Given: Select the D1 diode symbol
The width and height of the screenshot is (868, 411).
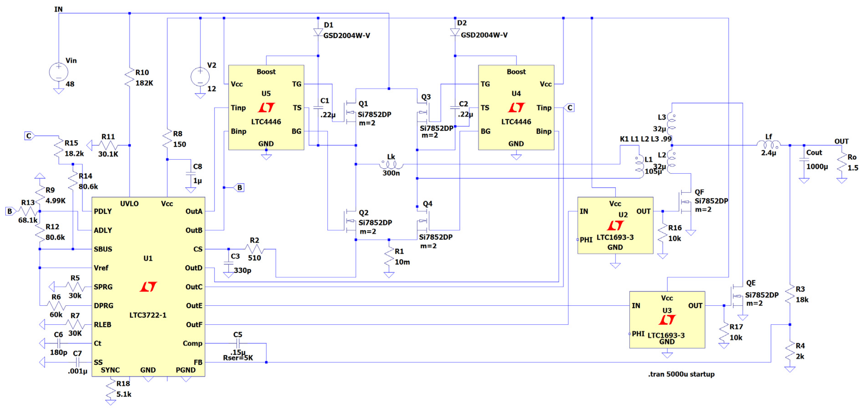Looking at the screenshot, I should (318, 32).
